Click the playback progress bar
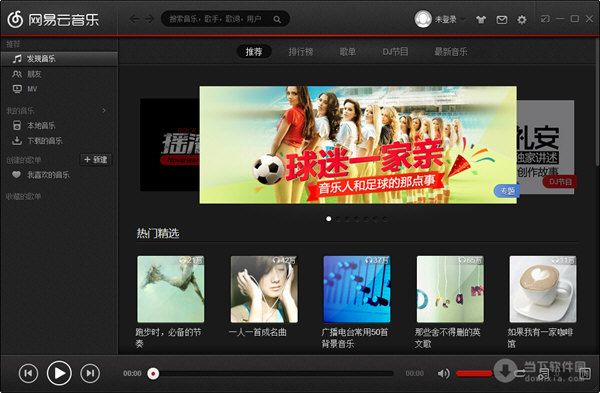Viewport: 600px width, 393px height. pyautogui.click(x=271, y=373)
